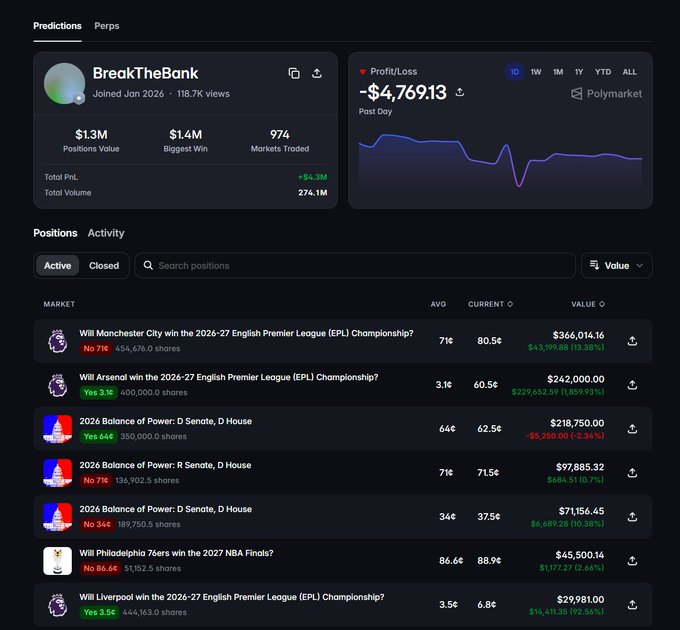680x630 pixels.
Task: Select the YTD timeframe
Action: point(603,72)
